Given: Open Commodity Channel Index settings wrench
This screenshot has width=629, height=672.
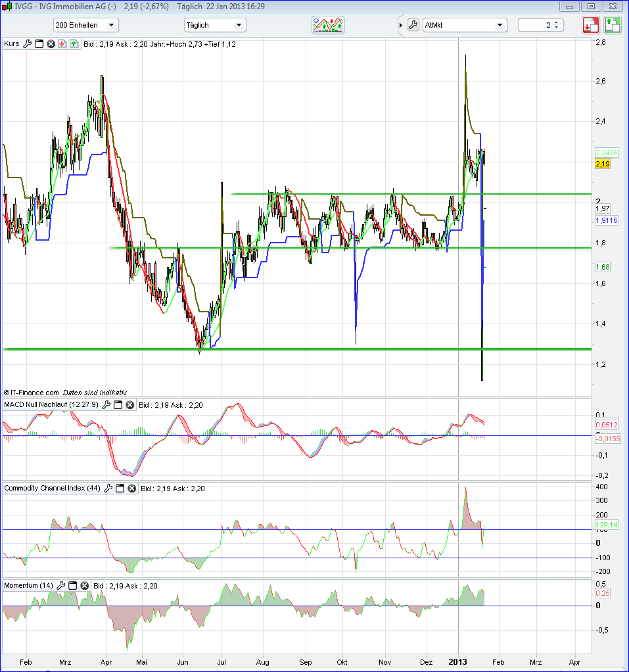Looking at the screenshot, I should [x=108, y=488].
